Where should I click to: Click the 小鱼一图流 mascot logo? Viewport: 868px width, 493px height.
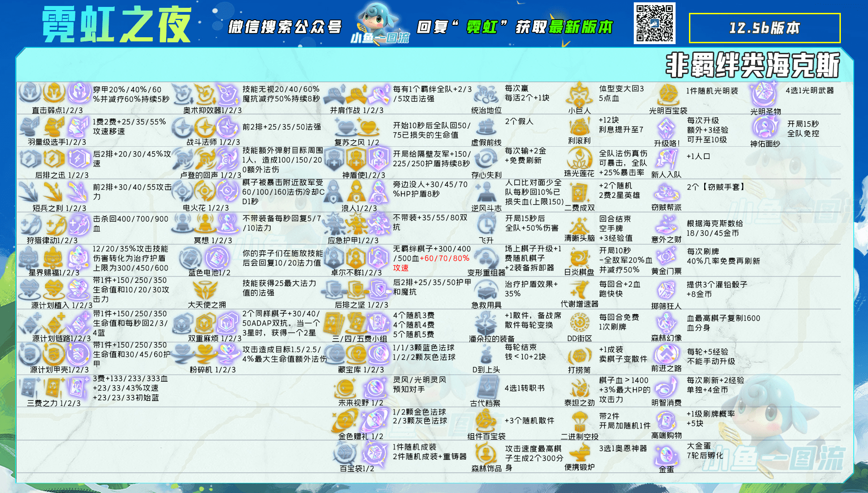pyautogui.click(x=380, y=23)
